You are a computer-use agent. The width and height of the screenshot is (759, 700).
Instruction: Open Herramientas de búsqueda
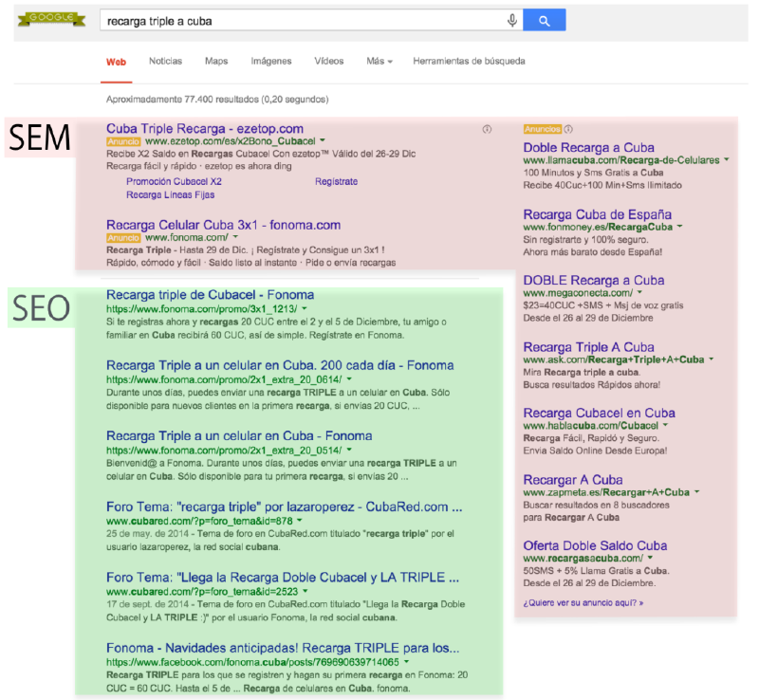[469, 61]
